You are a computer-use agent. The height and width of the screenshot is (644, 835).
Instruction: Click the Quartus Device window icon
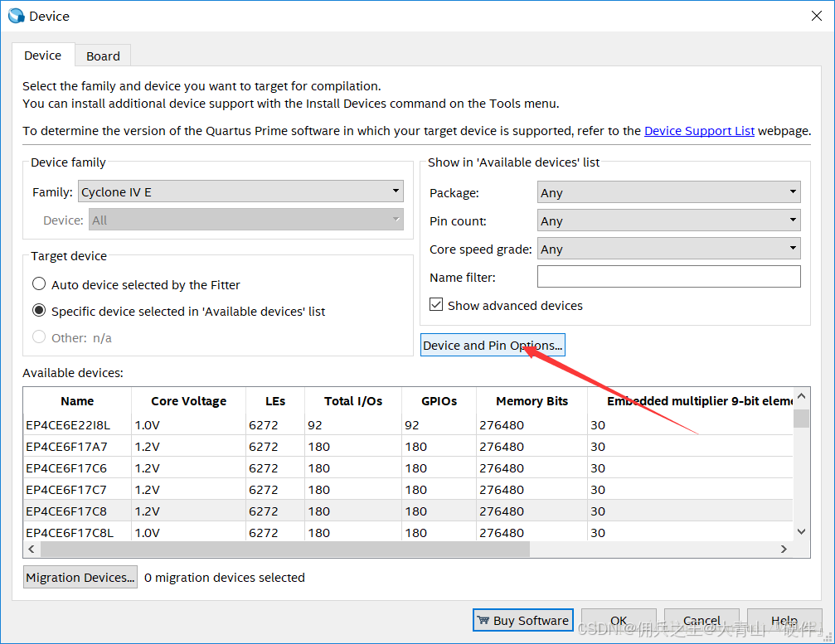tap(17, 16)
